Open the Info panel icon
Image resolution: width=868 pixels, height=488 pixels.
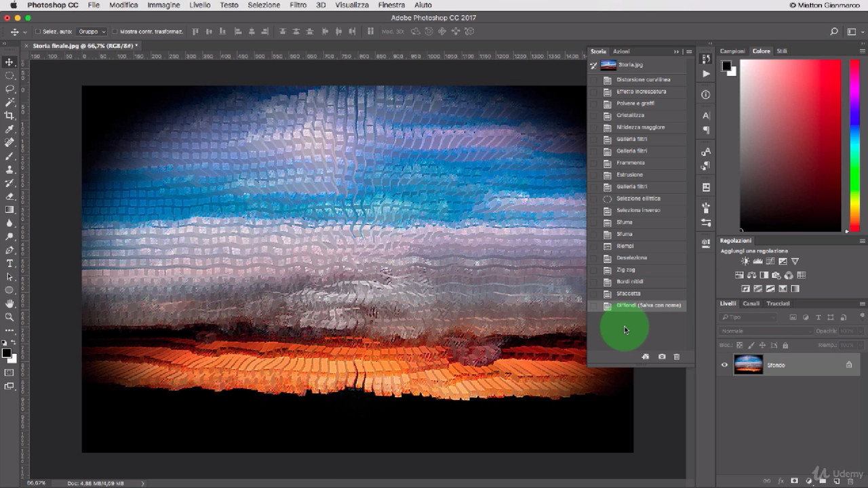click(x=706, y=94)
